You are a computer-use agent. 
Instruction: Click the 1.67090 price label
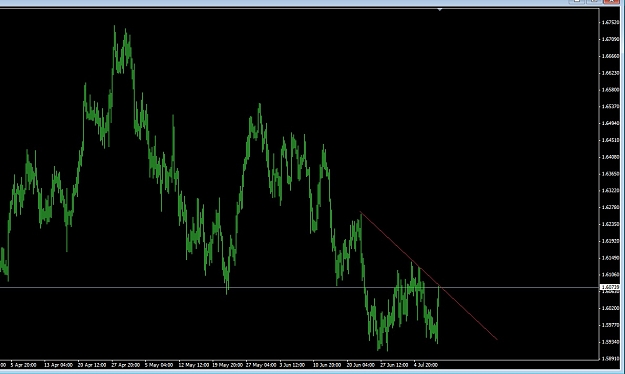[x=611, y=39]
